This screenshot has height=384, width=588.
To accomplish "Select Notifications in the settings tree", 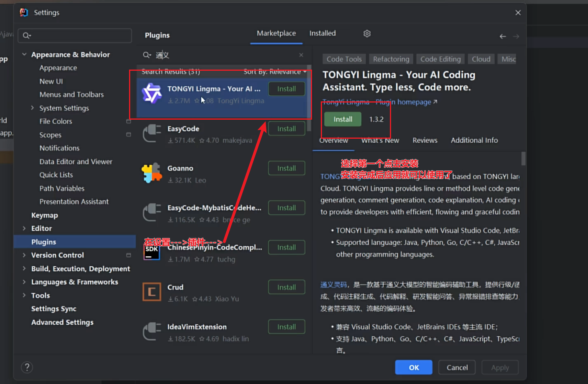I will pos(59,148).
